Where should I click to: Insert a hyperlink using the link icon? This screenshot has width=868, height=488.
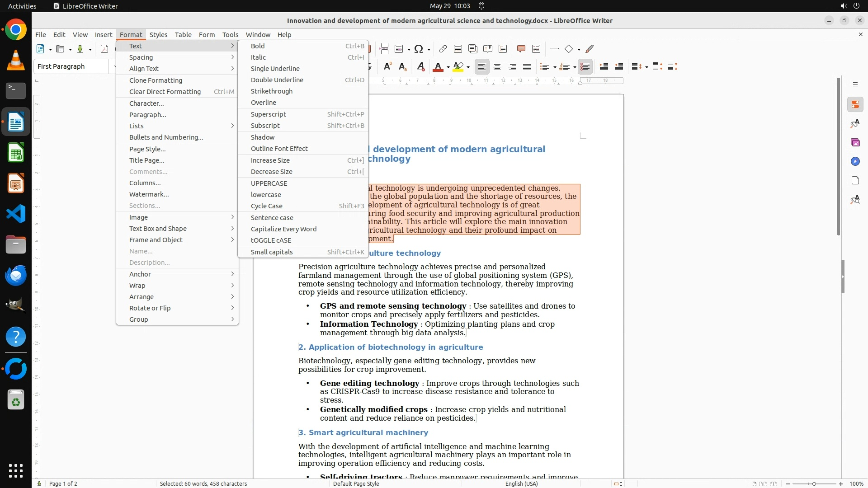443,49
